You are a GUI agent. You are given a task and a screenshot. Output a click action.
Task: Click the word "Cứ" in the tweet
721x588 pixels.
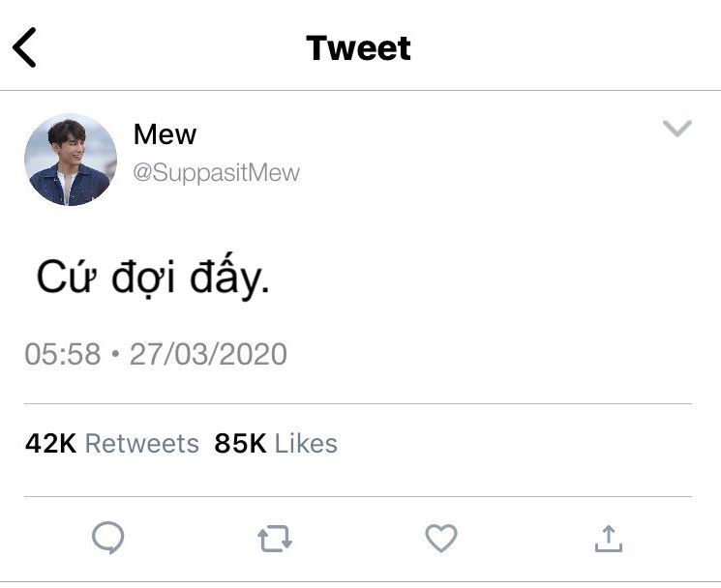tap(67, 277)
